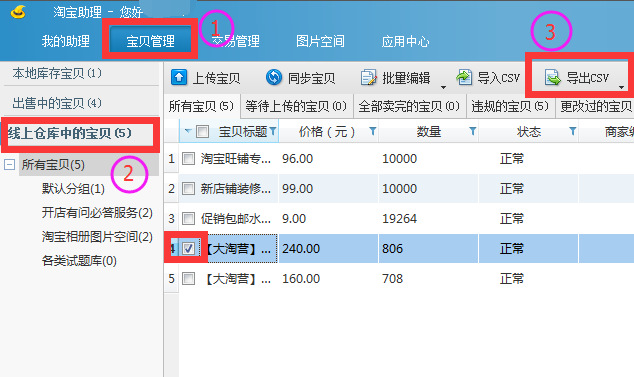
Task: Check the 促销包邮水 row checkbox
Action: pyautogui.click(x=188, y=218)
